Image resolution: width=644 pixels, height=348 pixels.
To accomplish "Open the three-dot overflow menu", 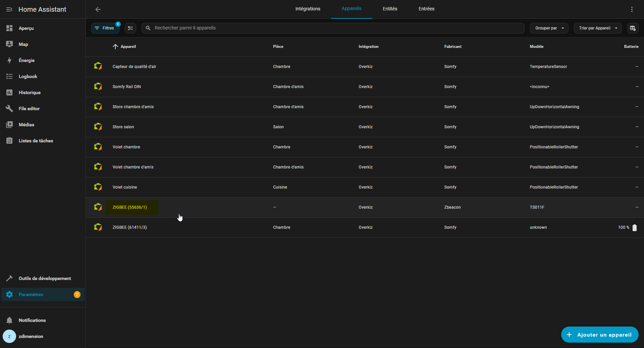I will click(632, 9).
